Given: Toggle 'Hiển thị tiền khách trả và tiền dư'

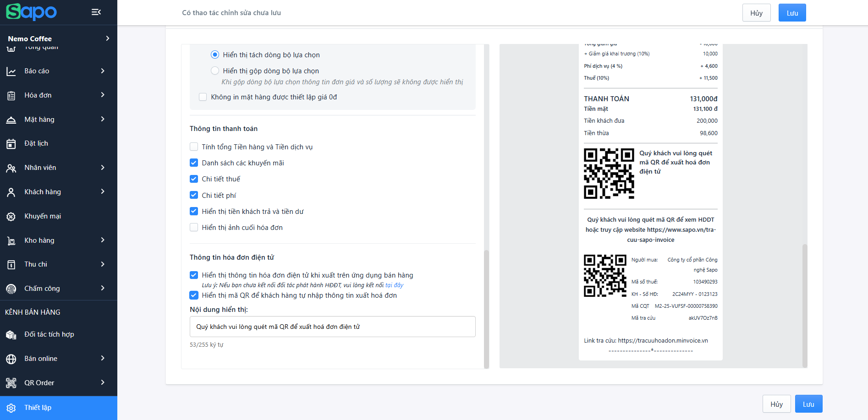Looking at the screenshot, I should tap(194, 211).
